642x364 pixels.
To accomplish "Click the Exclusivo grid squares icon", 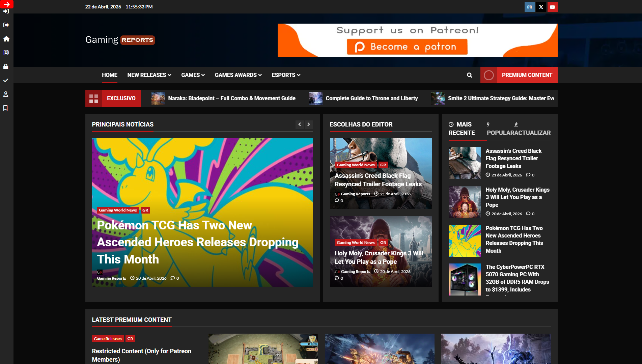I will 94,99.
